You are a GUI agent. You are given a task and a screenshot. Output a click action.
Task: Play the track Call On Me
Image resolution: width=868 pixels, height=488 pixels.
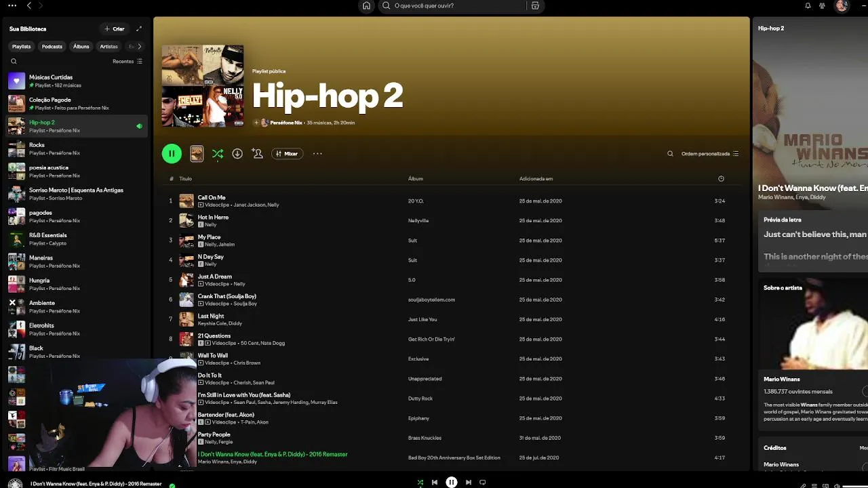[x=453, y=201]
